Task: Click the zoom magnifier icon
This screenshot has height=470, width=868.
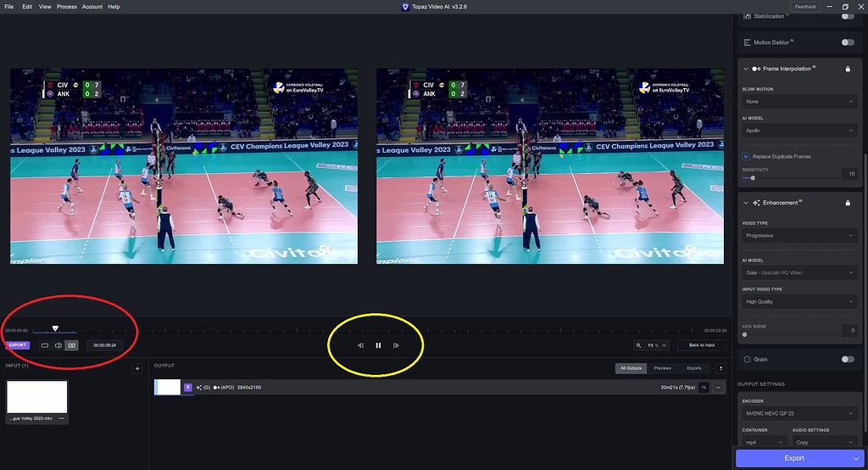Action: point(638,345)
